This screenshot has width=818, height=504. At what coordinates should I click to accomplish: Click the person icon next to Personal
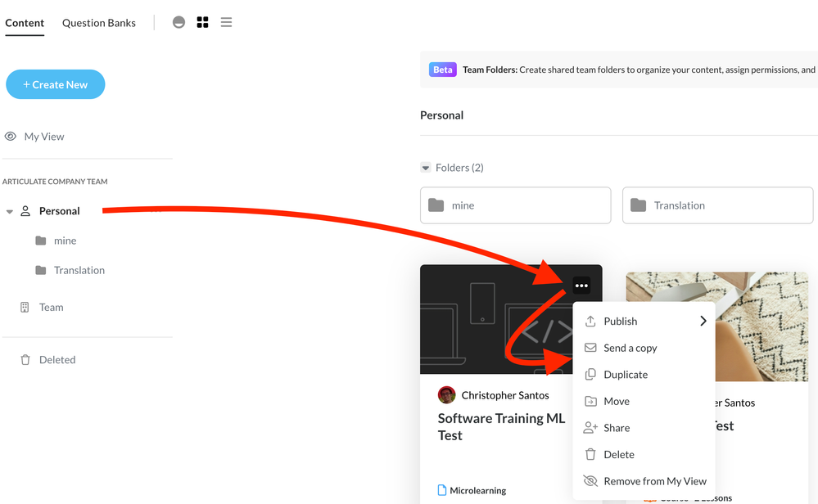click(25, 211)
